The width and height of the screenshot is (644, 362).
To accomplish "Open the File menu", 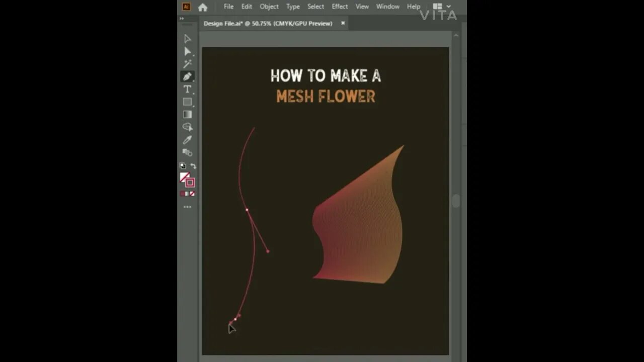I will coord(228,7).
